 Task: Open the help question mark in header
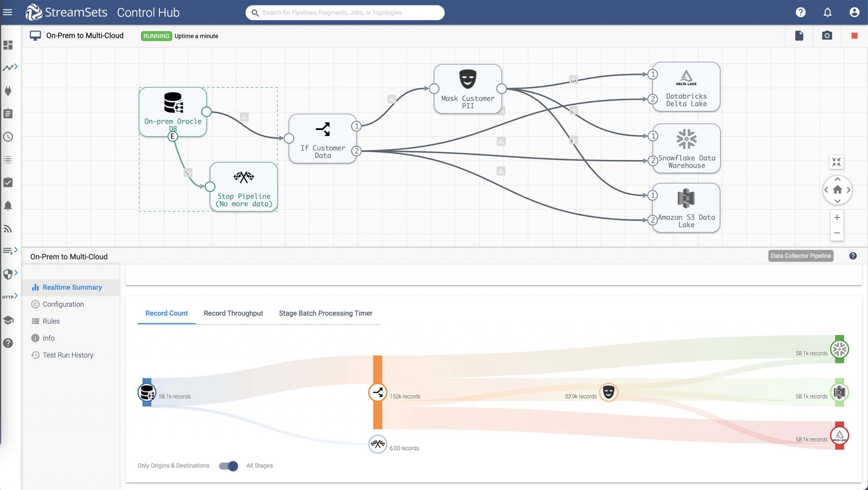tap(801, 13)
